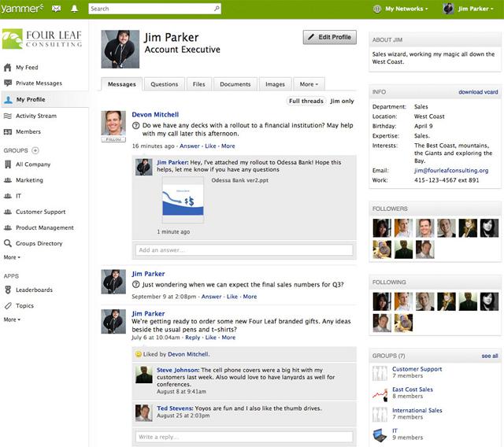Open the Odessa Bank ver2.ppt thumbnail
504x447 pixels.
pos(183,198)
